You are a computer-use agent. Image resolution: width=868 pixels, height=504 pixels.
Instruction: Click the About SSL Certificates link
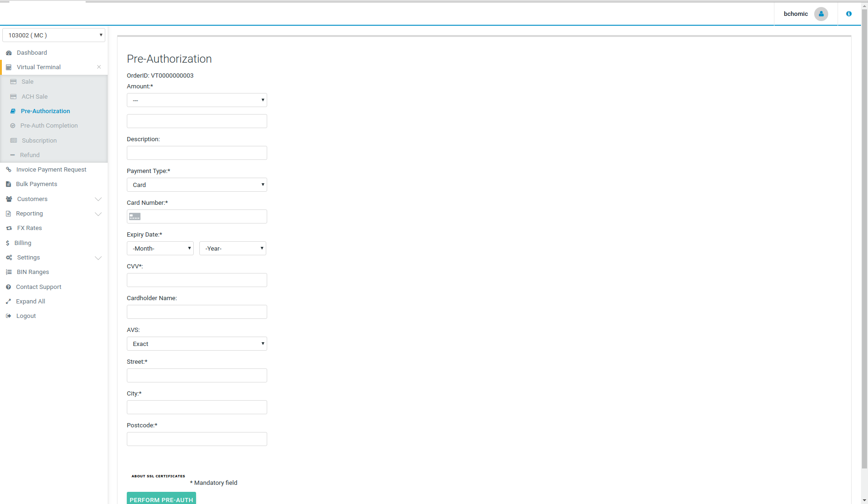click(x=158, y=476)
